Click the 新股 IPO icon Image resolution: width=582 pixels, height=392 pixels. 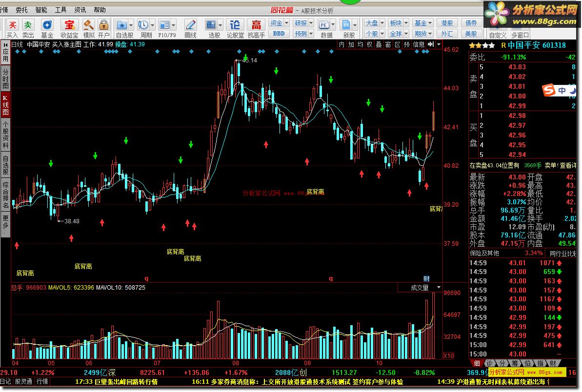346,25
